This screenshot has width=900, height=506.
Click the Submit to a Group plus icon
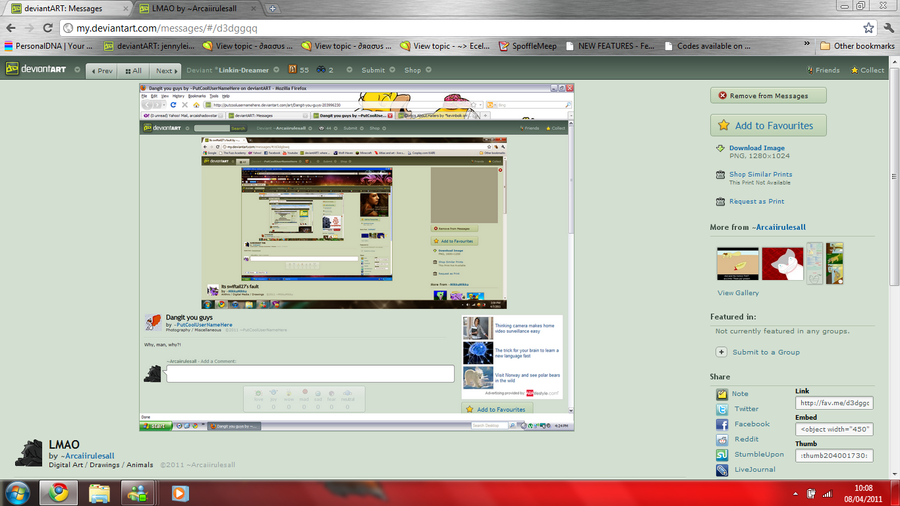(721, 352)
